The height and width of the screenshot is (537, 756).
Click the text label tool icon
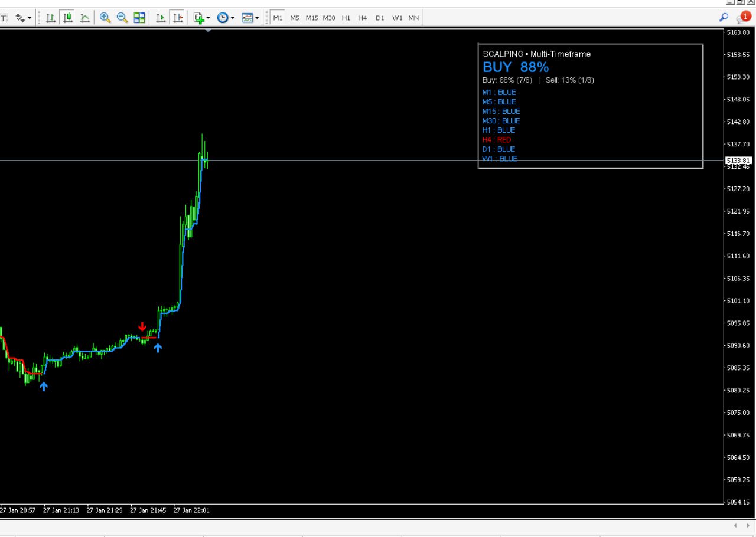4,18
